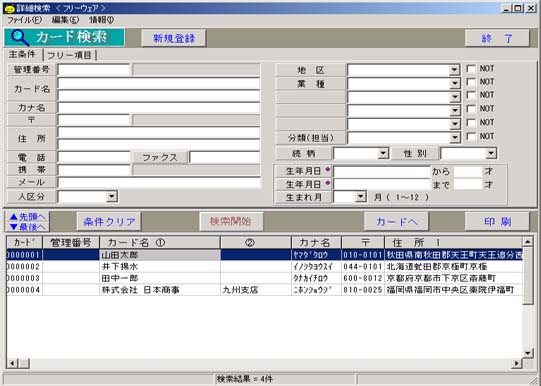Screen dimensions: 541x386
Task: Click the カード検索 magnifier icon
Action: coord(20,38)
